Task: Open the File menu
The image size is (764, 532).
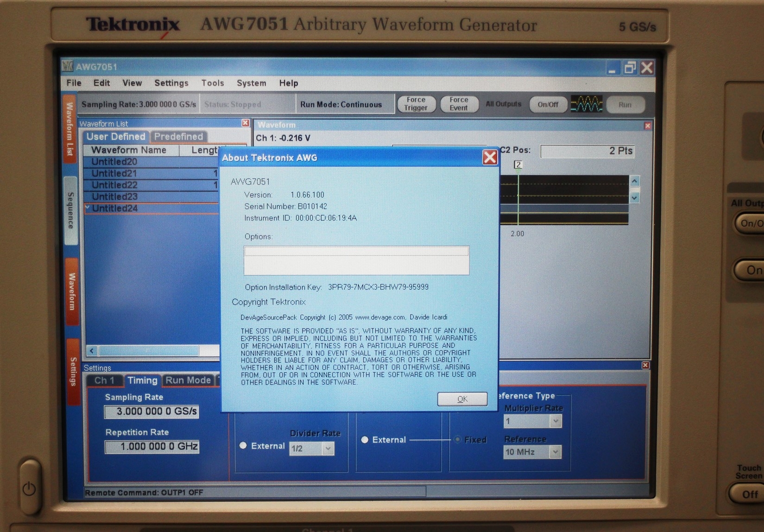Action: (74, 83)
